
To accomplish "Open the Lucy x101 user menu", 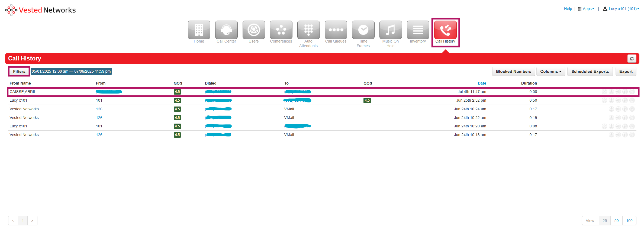I will tap(621, 9).
